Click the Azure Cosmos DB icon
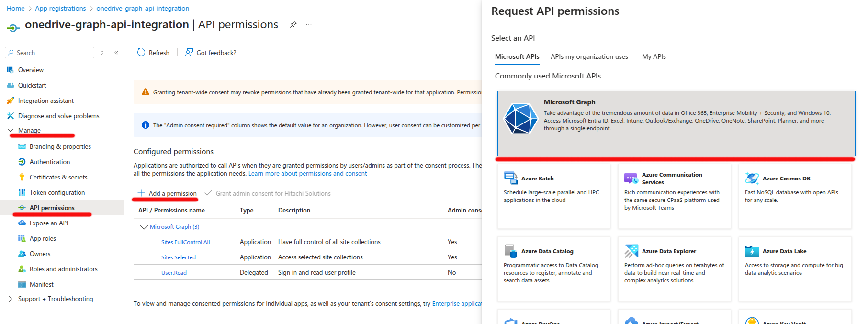Screen dimensions: 868x324 click(x=752, y=178)
